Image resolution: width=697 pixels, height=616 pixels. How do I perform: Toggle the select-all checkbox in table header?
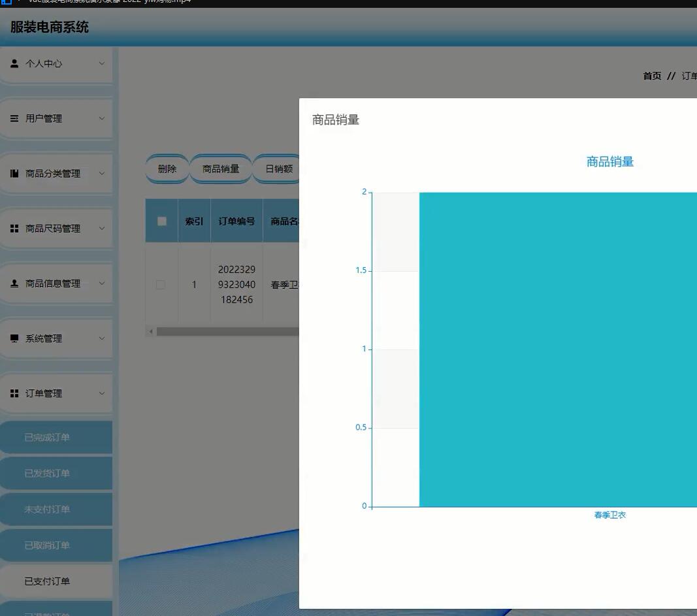point(162,221)
